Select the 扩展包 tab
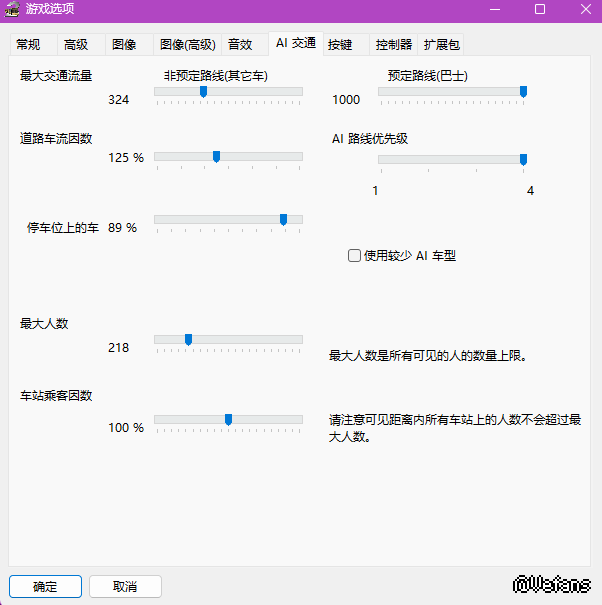Image resolution: width=602 pixels, height=605 pixels. point(441,45)
